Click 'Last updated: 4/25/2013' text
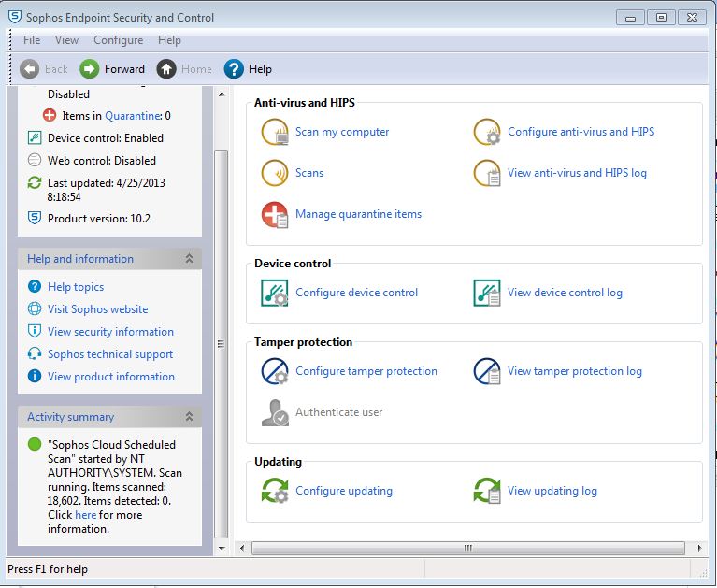Screen dimensions: 717x588 tap(106, 183)
